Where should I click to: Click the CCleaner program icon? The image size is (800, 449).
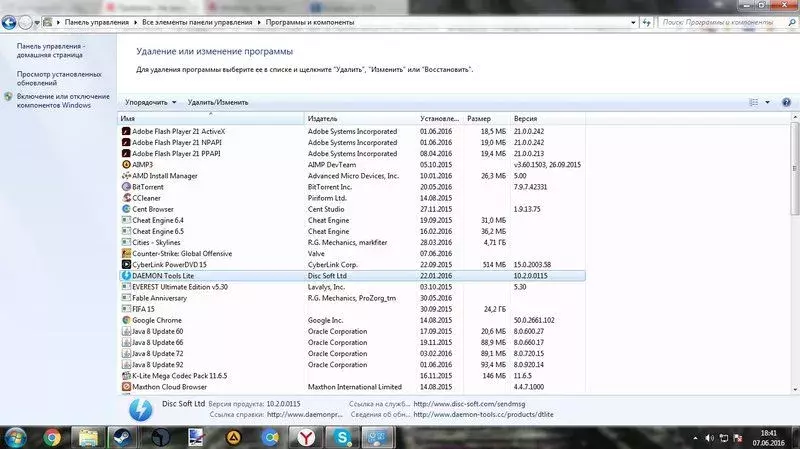126,198
